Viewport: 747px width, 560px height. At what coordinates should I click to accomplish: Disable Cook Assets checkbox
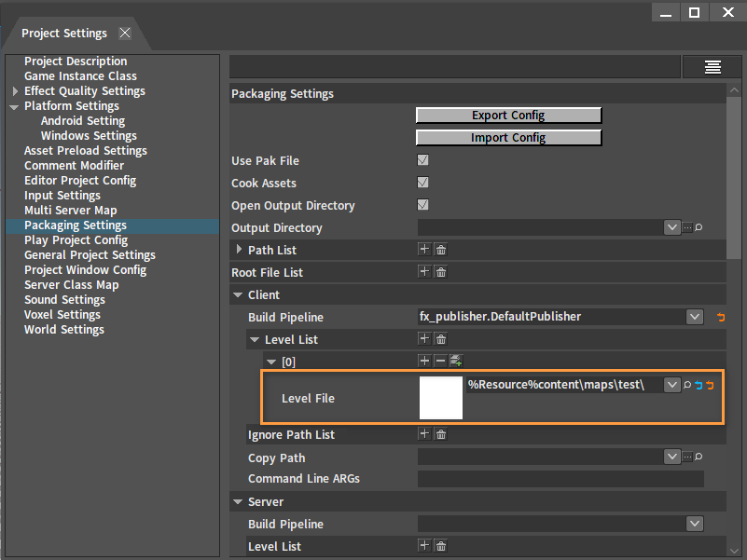[x=422, y=183]
